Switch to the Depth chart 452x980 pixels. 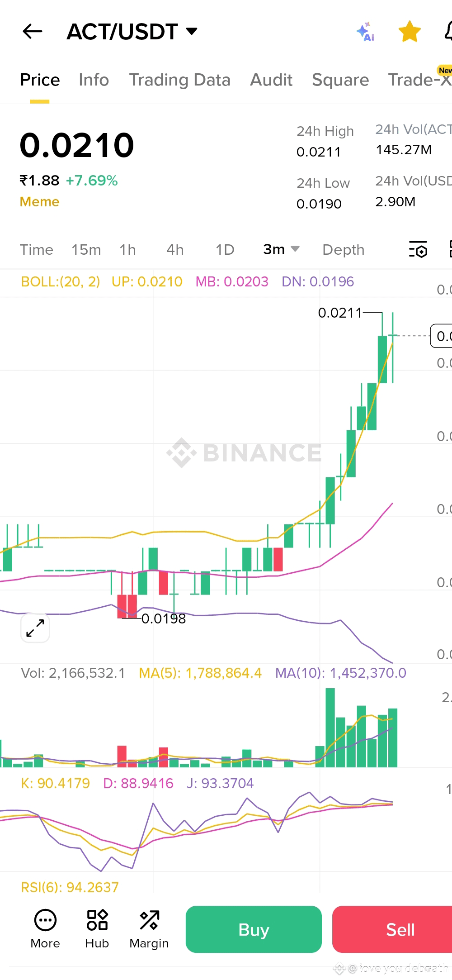coord(343,250)
